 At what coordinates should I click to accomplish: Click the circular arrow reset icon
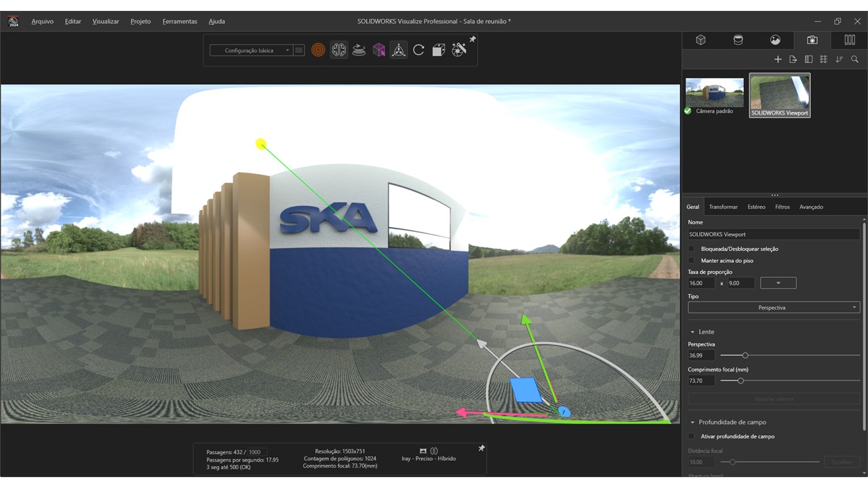418,49
